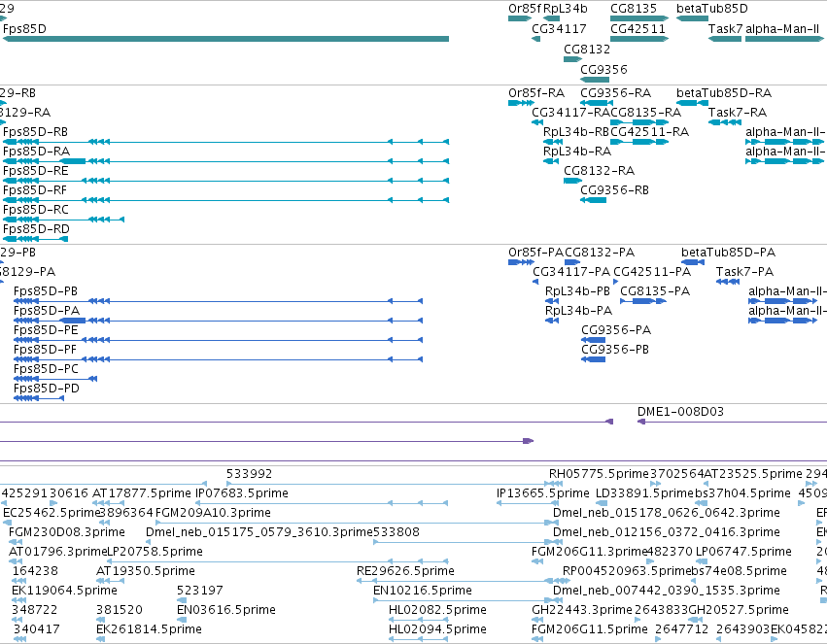827x644 pixels.
Task: Click the GH22443.3prime EST label
Action: [x=582, y=610]
